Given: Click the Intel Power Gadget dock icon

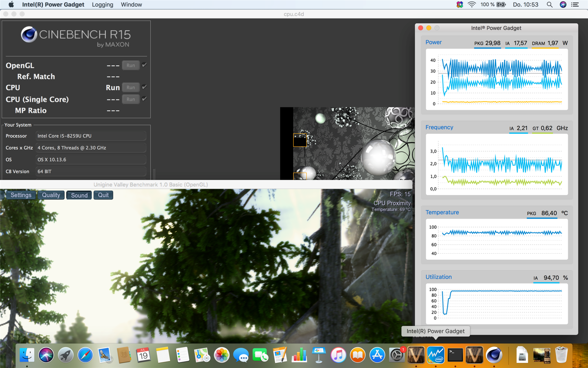Looking at the screenshot, I should coord(435,355).
